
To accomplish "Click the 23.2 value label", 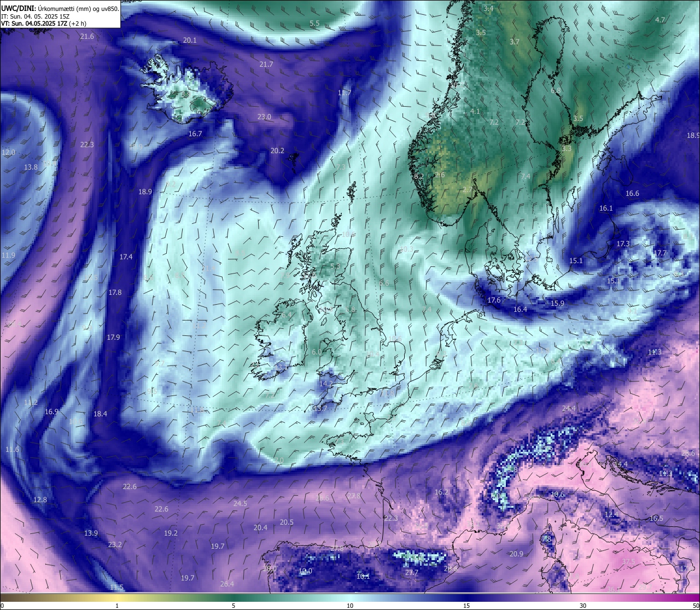I will (x=115, y=545).
